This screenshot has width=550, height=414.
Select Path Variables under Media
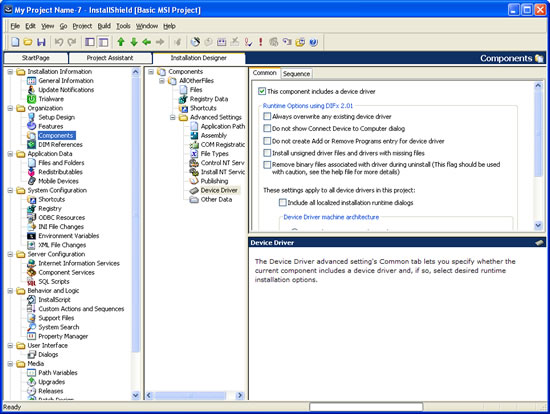[58, 373]
